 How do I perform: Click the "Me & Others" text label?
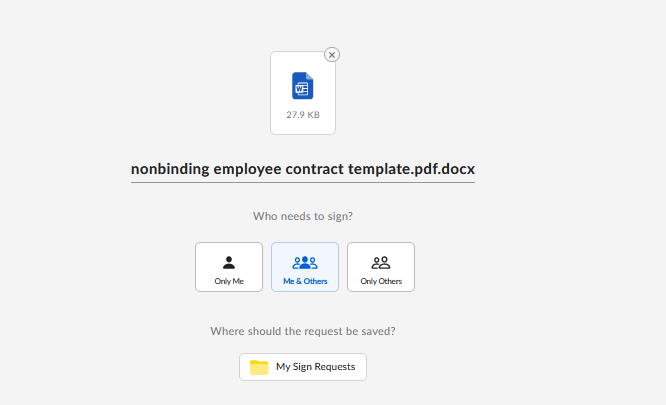[305, 282]
